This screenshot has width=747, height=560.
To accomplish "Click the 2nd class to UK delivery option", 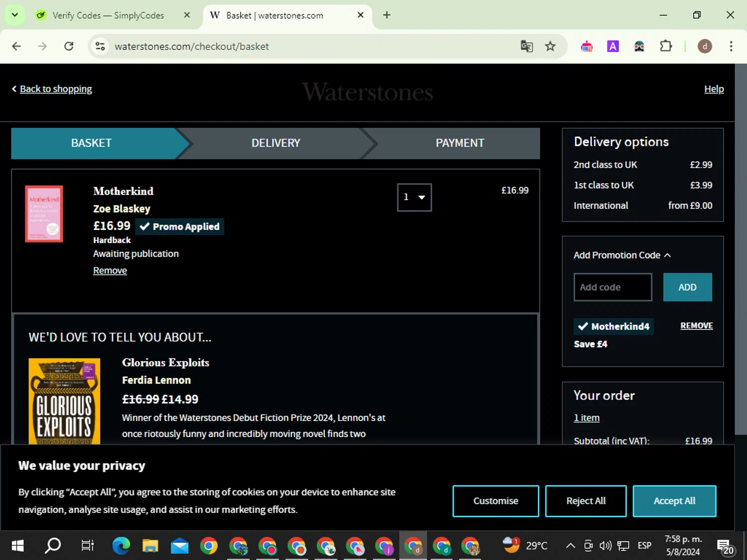I will tap(642, 165).
